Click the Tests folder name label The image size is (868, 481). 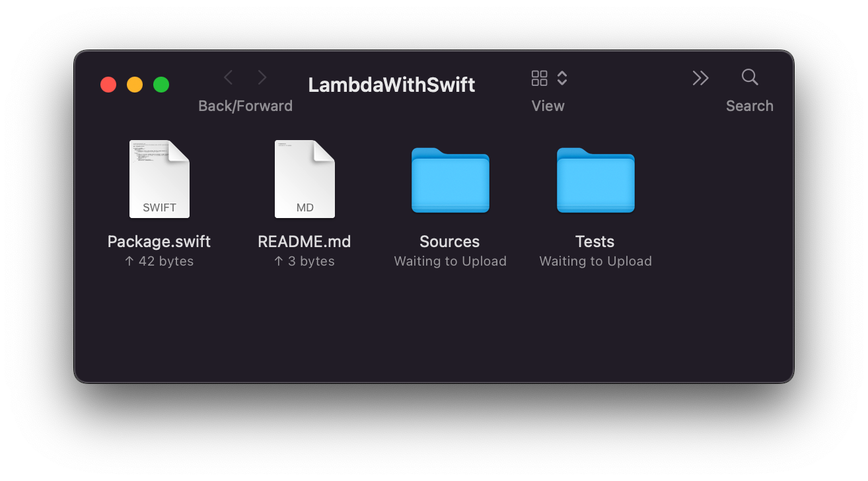pos(595,242)
